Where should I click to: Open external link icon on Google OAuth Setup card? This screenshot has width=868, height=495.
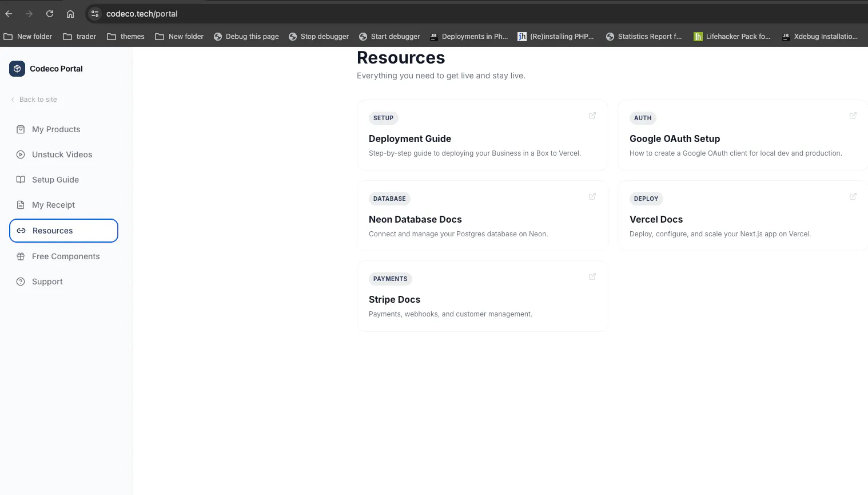coord(853,116)
